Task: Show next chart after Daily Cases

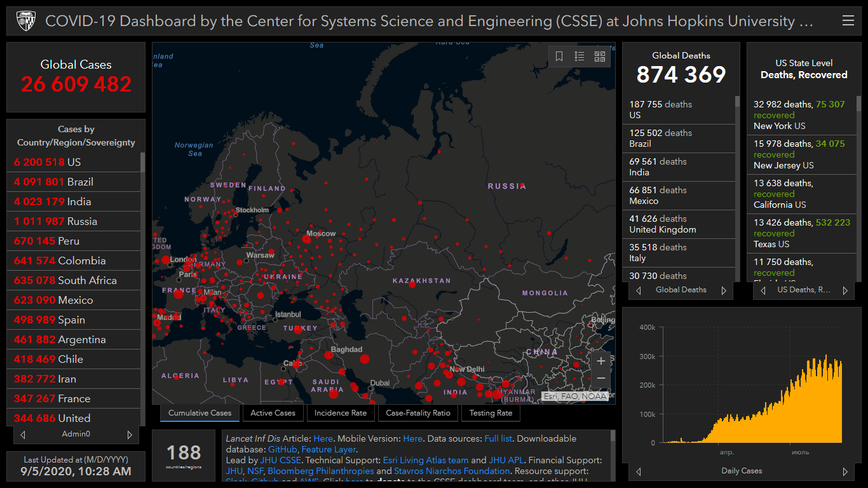Action: pyautogui.click(x=845, y=471)
